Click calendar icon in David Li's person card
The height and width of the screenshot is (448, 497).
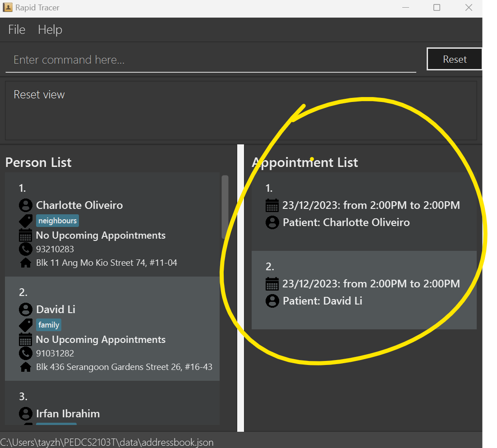click(x=25, y=340)
